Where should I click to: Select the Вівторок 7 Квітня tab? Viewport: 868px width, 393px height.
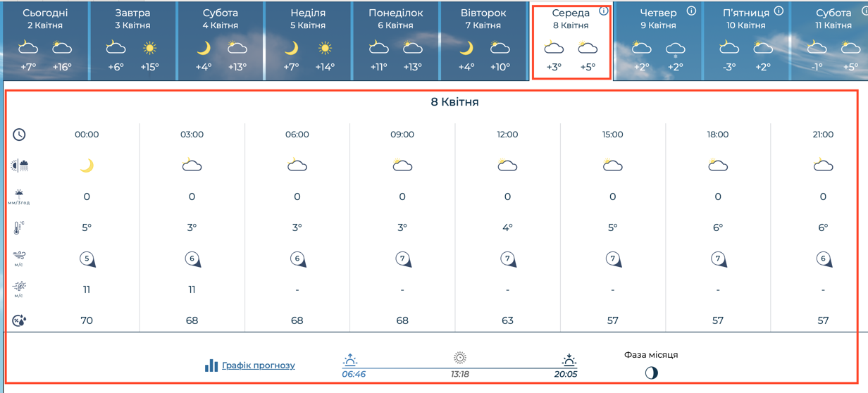click(x=483, y=41)
